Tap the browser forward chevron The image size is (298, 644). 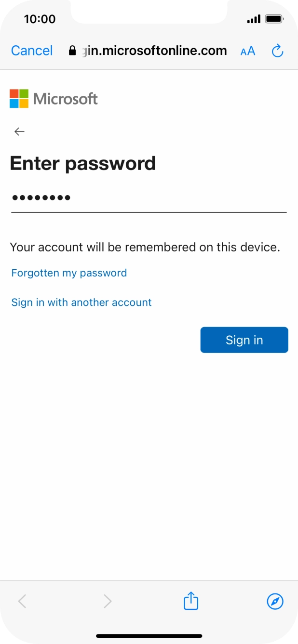108,601
